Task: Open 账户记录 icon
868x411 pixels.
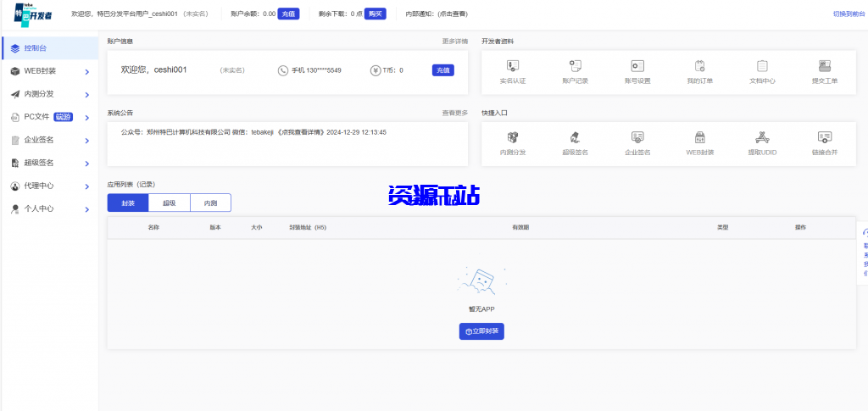Action: tap(576, 66)
